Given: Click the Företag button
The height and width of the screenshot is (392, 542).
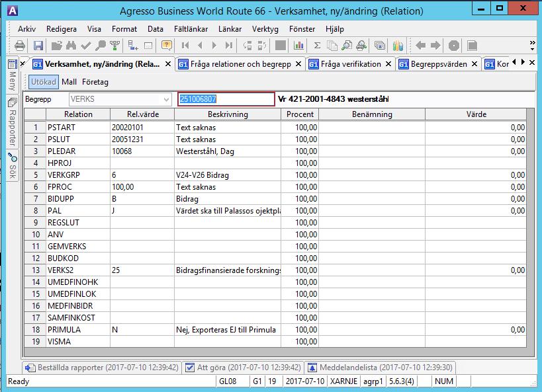Looking at the screenshot, I should click(x=95, y=82).
